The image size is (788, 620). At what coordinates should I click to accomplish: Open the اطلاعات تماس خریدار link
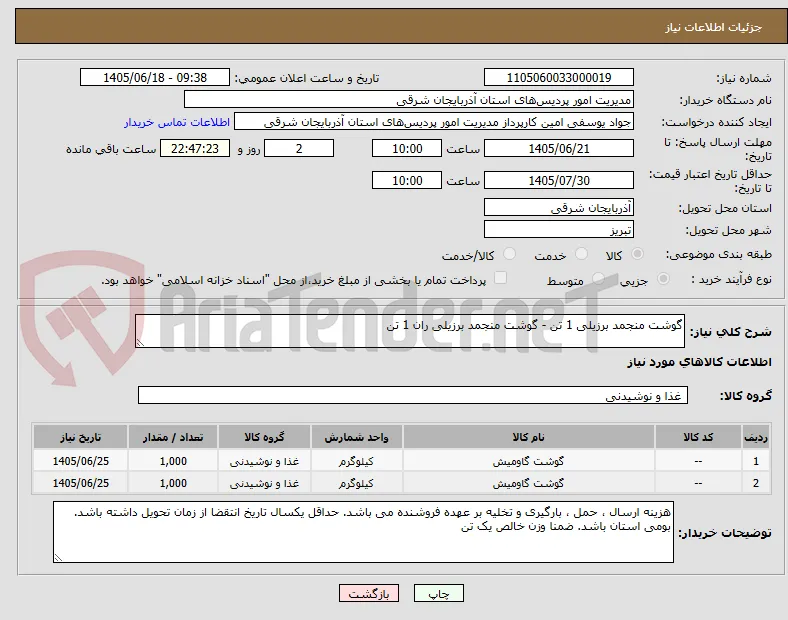pyautogui.click(x=177, y=122)
